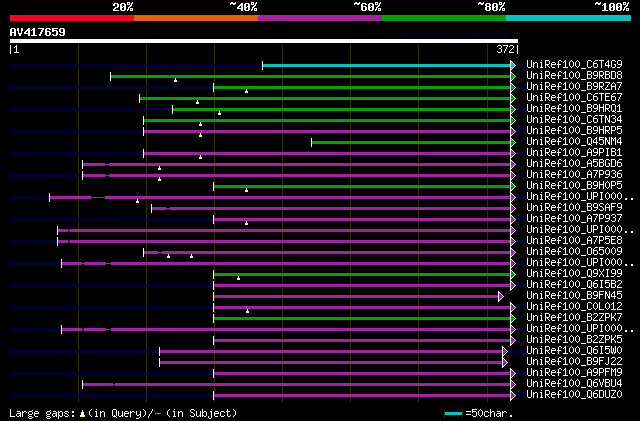
Task: Click the yellow gap marker below the A7P937 bar
Action: (247, 223)
